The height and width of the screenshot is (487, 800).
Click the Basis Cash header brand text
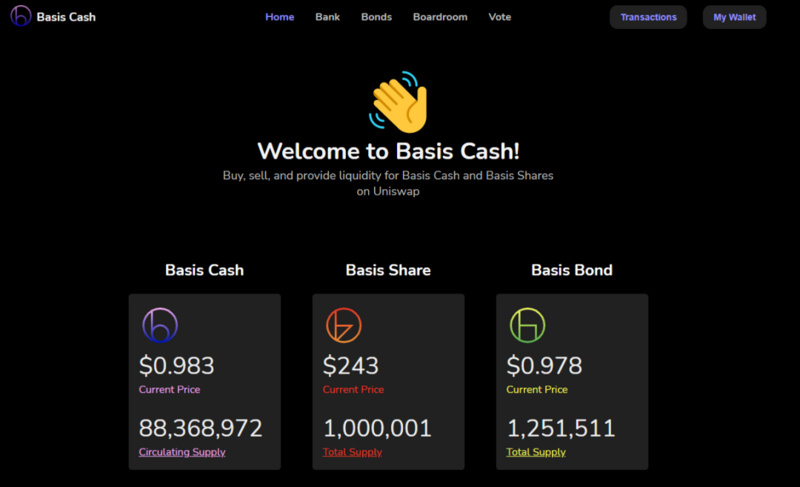66,17
